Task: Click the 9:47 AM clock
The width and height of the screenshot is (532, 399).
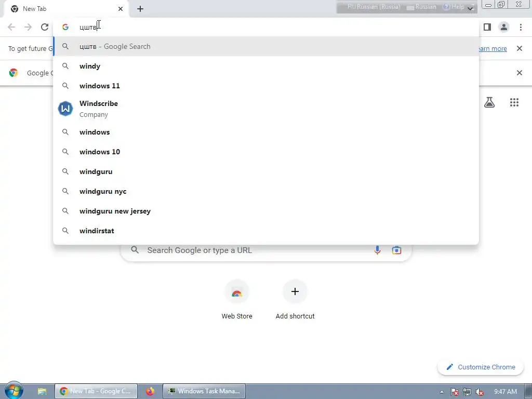Action: tap(505, 392)
